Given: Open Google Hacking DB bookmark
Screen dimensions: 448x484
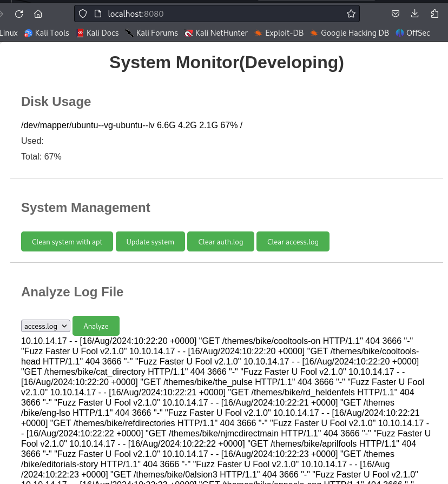Looking at the screenshot, I should (350, 33).
